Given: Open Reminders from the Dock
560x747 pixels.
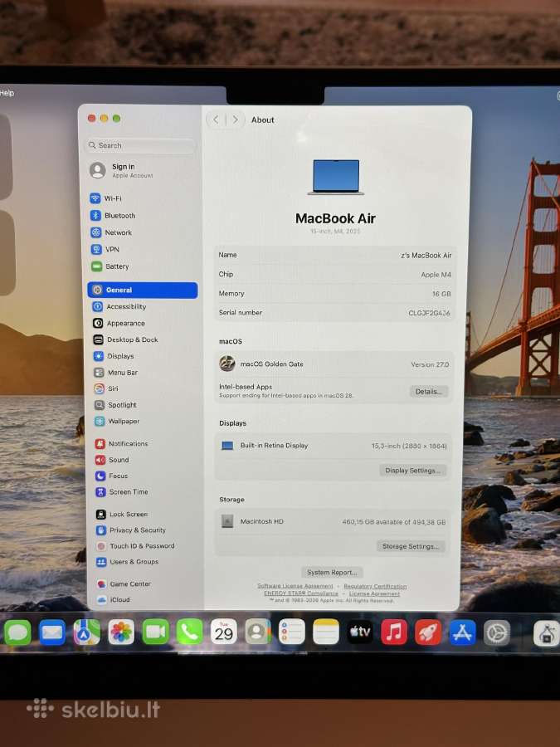Looking at the screenshot, I should [291, 632].
